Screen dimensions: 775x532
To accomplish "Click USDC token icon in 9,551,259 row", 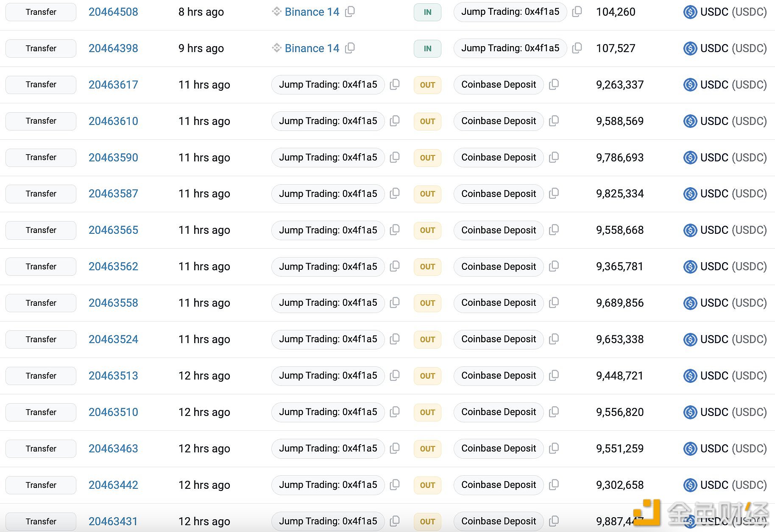I will (x=690, y=449).
